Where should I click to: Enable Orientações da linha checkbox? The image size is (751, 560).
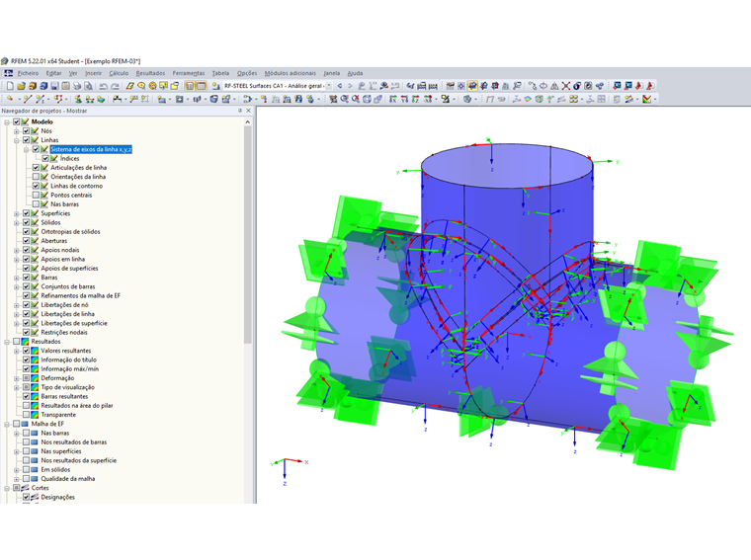point(36,177)
